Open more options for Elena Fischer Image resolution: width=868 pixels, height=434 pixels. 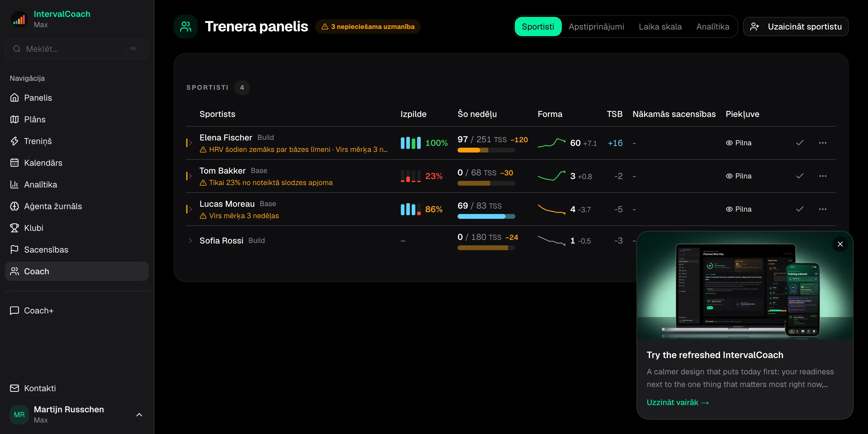pyautogui.click(x=822, y=143)
